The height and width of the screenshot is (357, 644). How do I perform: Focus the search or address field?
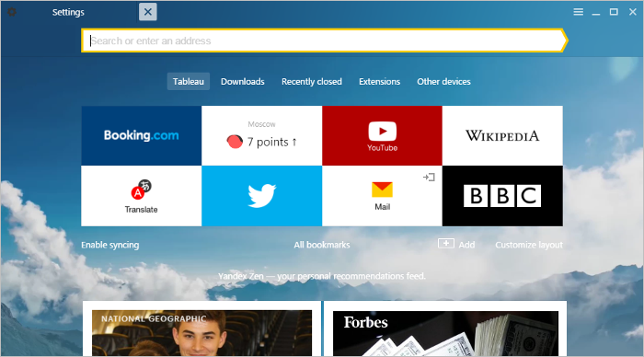pyautogui.click(x=324, y=40)
